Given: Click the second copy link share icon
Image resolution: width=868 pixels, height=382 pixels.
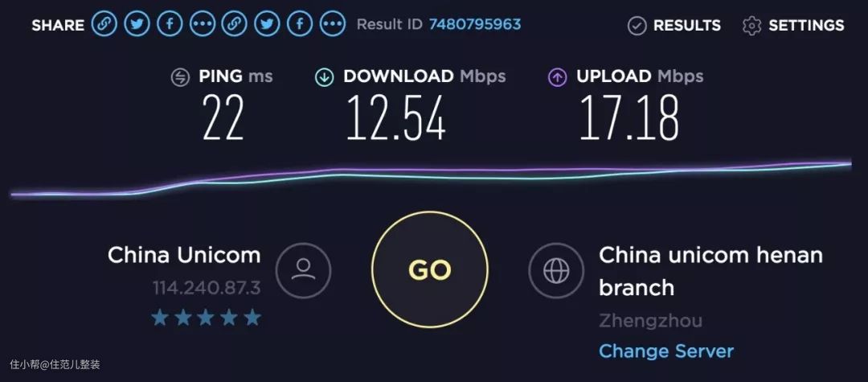Looking at the screenshot, I should pyautogui.click(x=235, y=24).
